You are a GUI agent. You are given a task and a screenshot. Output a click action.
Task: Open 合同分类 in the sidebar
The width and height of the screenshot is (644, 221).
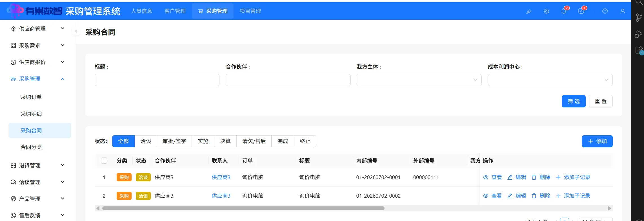pos(40,147)
